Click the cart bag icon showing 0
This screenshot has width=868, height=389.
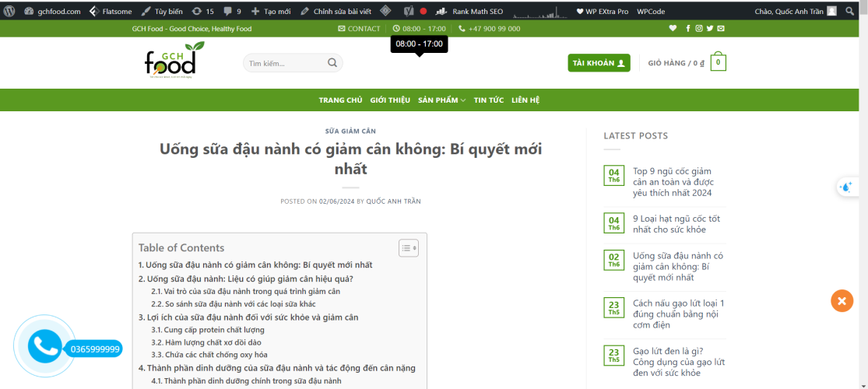(718, 62)
